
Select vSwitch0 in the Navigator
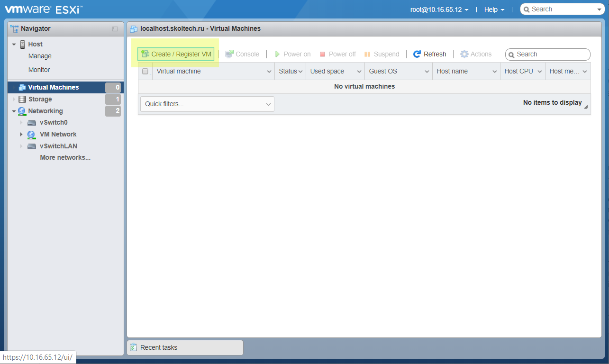[x=54, y=122]
